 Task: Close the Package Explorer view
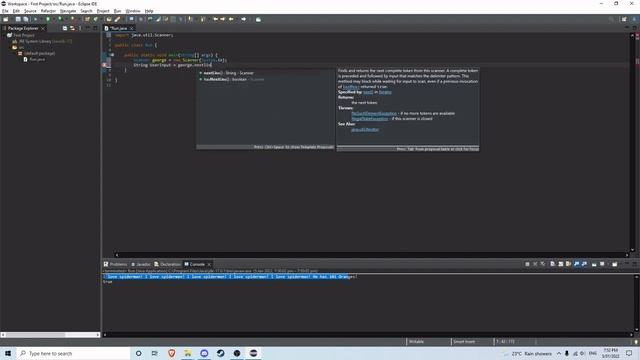[x=43, y=29]
